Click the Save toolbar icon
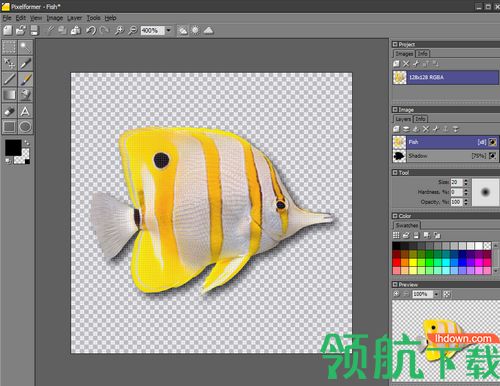 coord(34,31)
